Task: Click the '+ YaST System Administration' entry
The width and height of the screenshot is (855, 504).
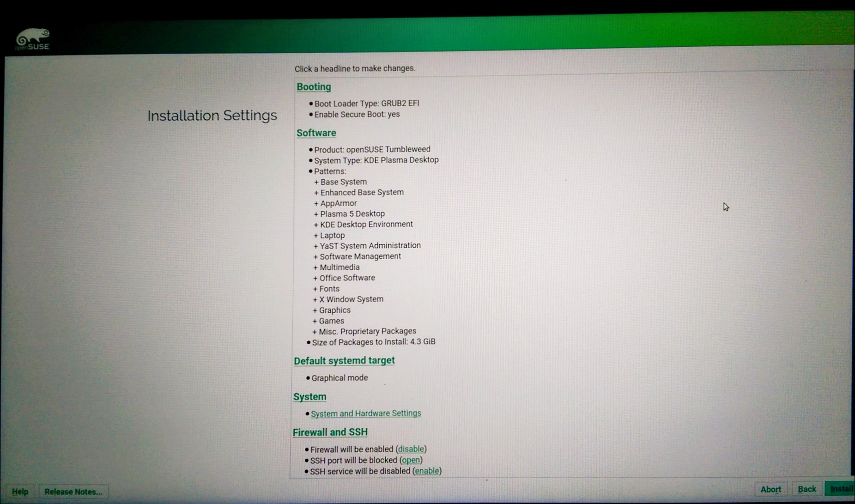Action: [367, 246]
